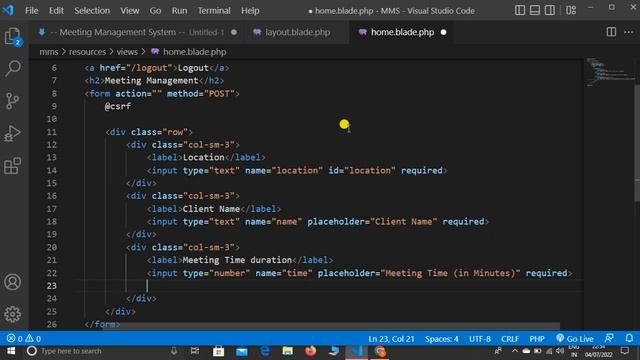Split the editor to the right
The width and height of the screenshot is (640, 360).
[x=611, y=32]
